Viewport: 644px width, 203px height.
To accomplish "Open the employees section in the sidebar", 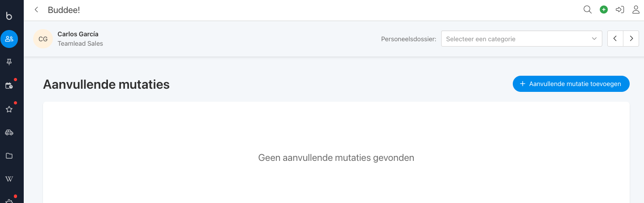I will [9, 39].
